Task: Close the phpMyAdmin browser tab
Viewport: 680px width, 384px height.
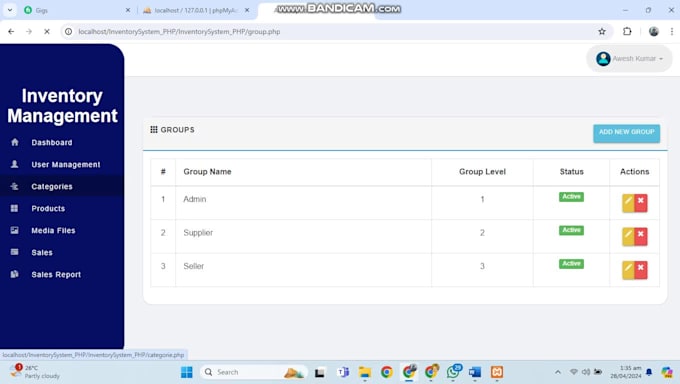Action: [247, 10]
